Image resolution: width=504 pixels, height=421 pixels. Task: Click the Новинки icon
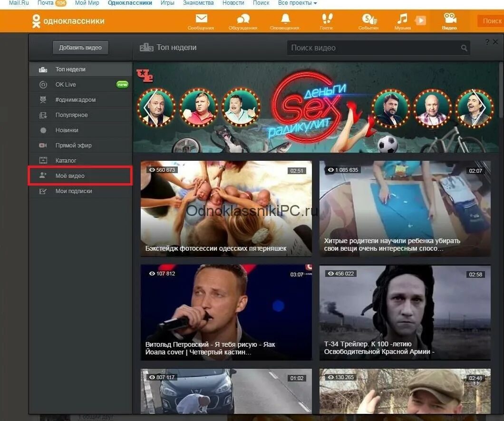(x=43, y=130)
